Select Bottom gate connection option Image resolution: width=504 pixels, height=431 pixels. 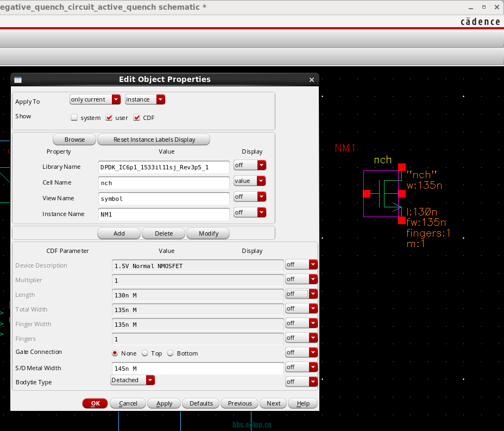tap(171, 353)
